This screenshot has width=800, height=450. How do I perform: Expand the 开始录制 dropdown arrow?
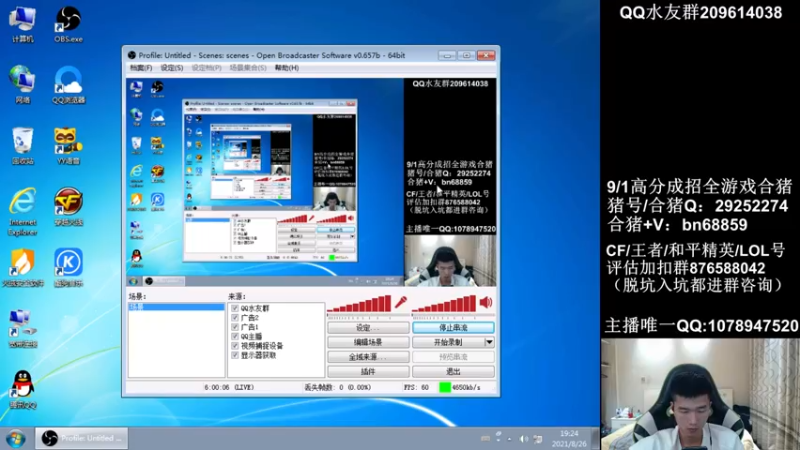tap(489, 342)
